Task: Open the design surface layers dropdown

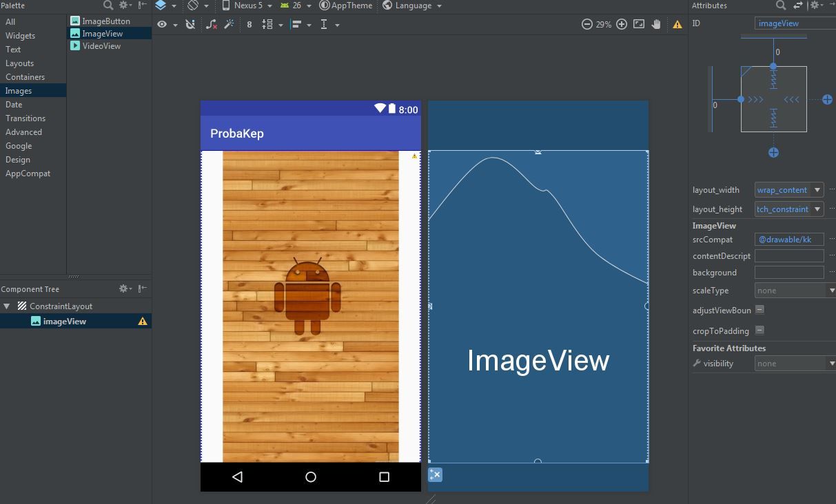Action: 165,6
